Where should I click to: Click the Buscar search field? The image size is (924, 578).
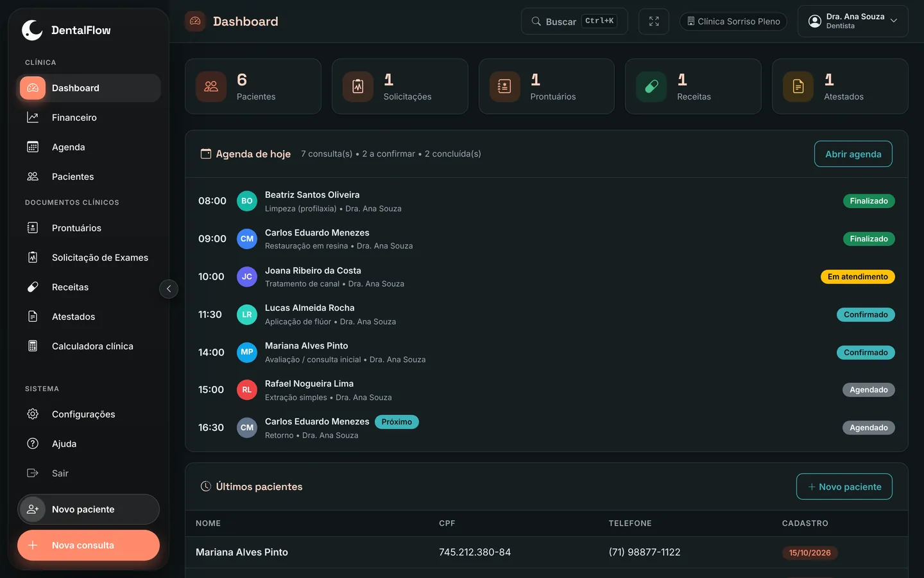pyautogui.click(x=574, y=22)
